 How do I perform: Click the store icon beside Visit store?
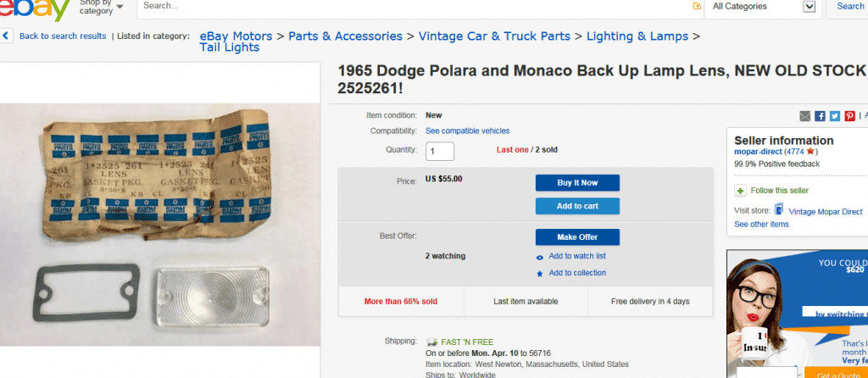[x=778, y=210]
